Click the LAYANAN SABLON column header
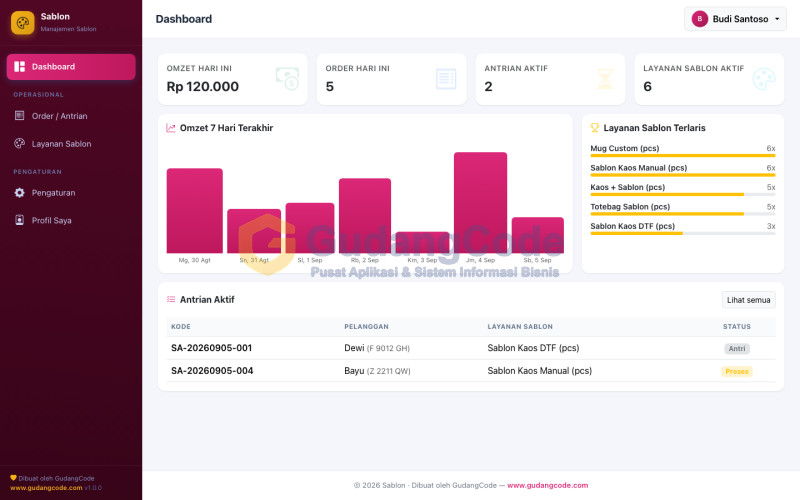 pos(520,327)
